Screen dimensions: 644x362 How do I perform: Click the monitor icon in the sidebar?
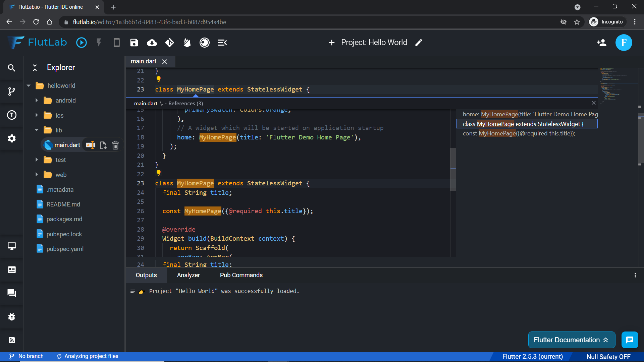pos(12,246)
